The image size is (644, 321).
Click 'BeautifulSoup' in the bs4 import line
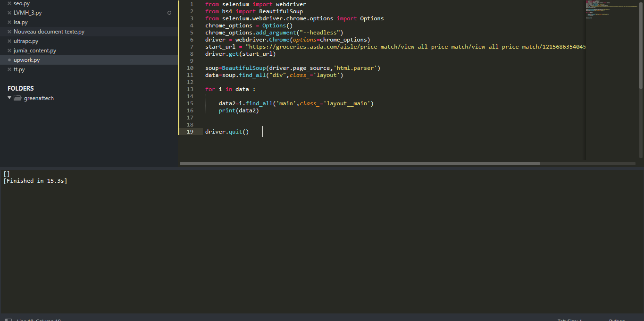[x=281, y=11]
